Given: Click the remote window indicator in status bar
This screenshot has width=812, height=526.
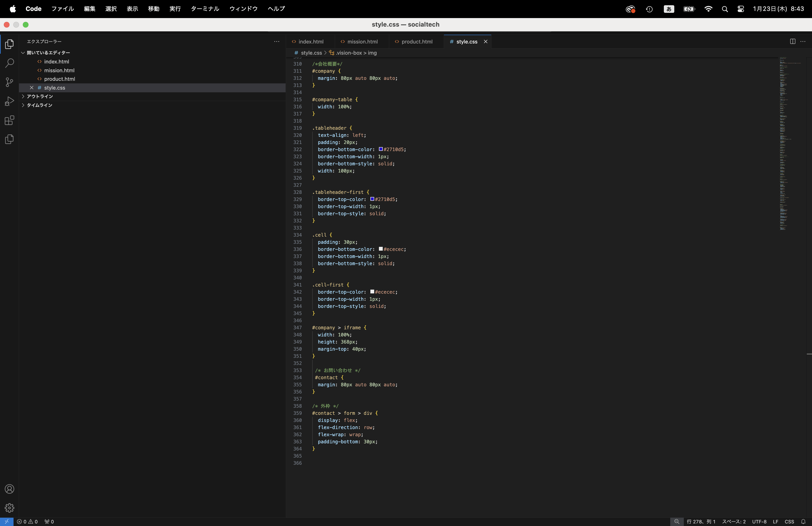Looking at the screenshot, I should [x=6, y=521].
